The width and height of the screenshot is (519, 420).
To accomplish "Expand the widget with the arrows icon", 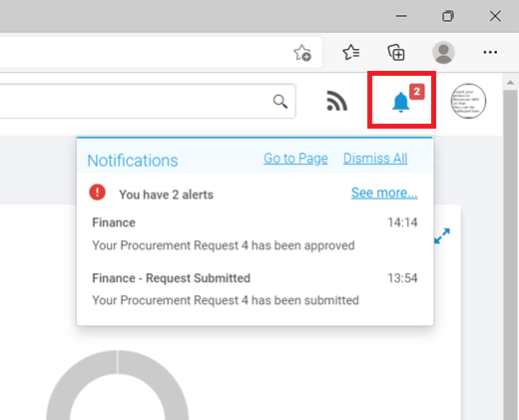I will [x=442, y=235].
